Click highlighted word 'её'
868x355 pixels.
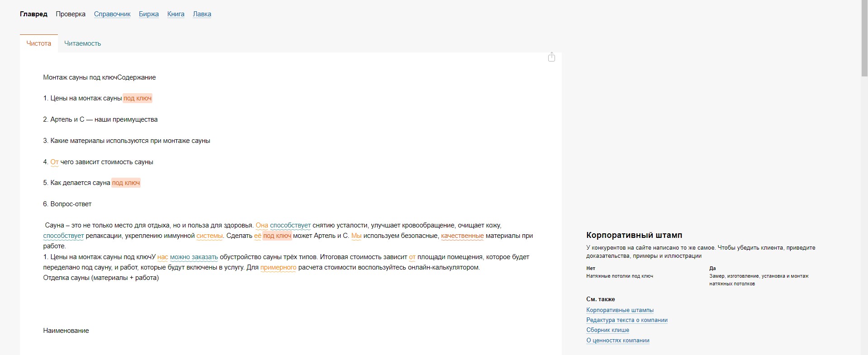point(258,236)
